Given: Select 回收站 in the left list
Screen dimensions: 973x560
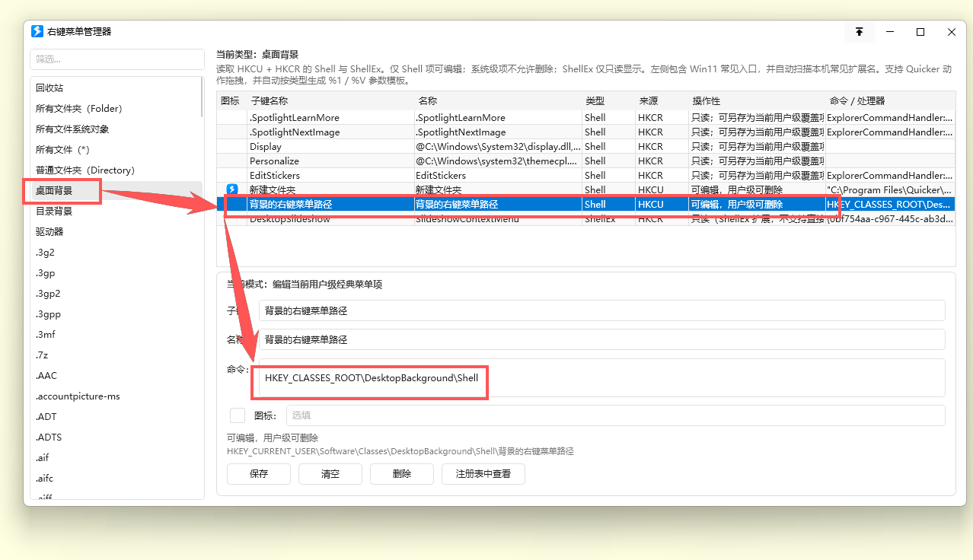Looking at the screenshot, I should (49, 88).
